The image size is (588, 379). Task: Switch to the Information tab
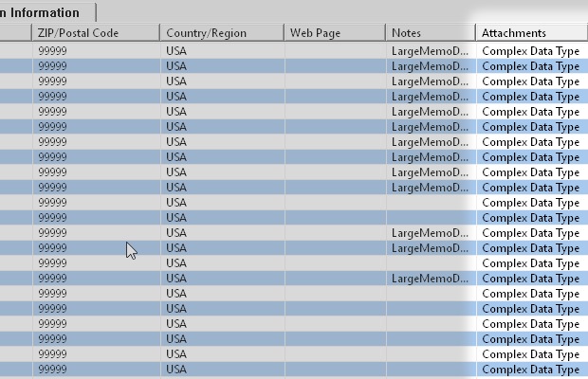click(x=46, y=12)
